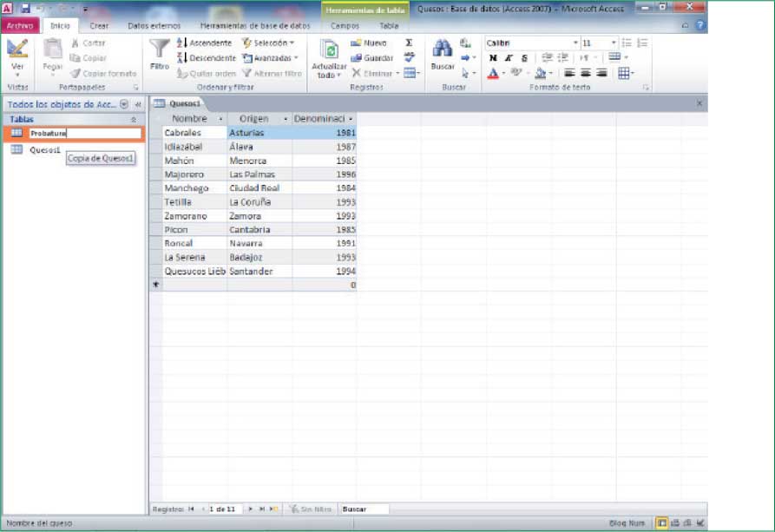This screenshot has height=532, width=775.
Task: Open the Calibri font name dropdown
Action: pyautogui.click(x=575, y=43)
